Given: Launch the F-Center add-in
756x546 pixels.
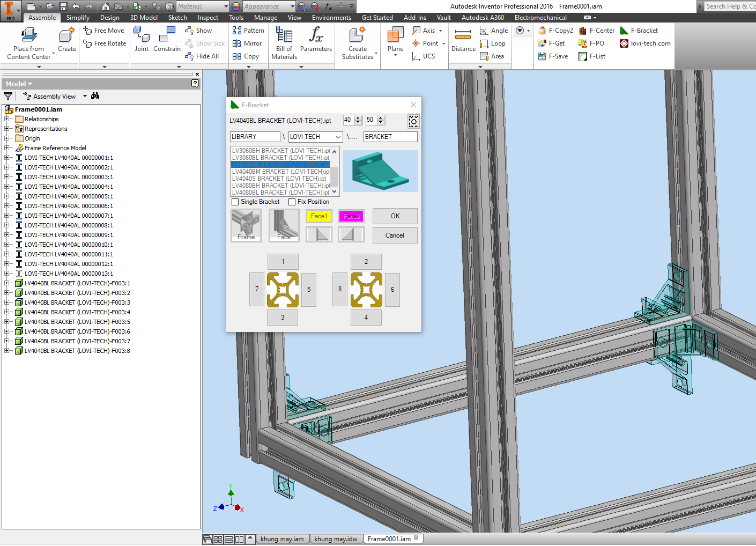Looking at the screenshot, I should pos(596,31).
